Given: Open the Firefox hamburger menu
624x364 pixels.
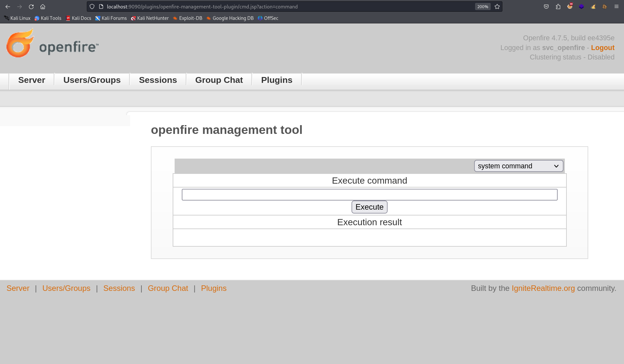Looking at the screenshot, I should click(x=616, y=6).
